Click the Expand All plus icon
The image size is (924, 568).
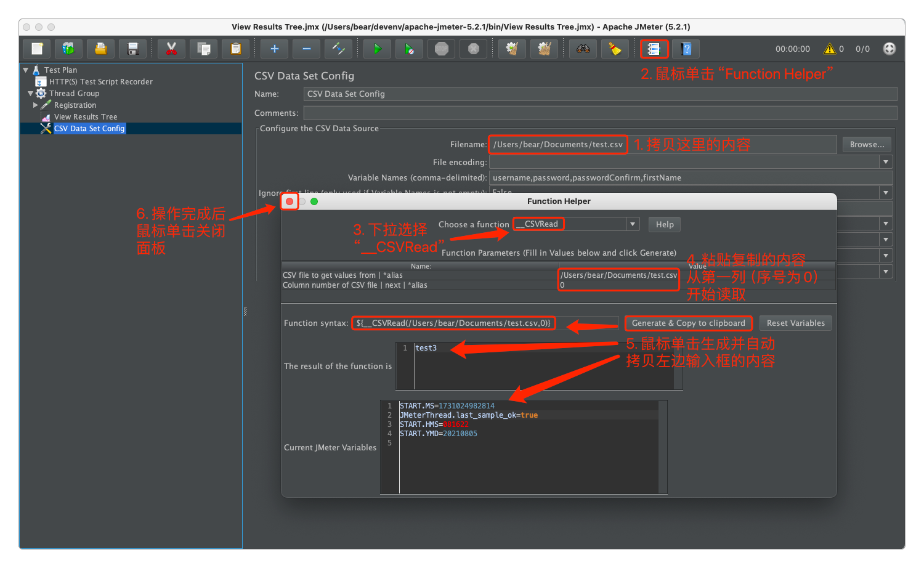pyautogui.click(x=275, y=49)
